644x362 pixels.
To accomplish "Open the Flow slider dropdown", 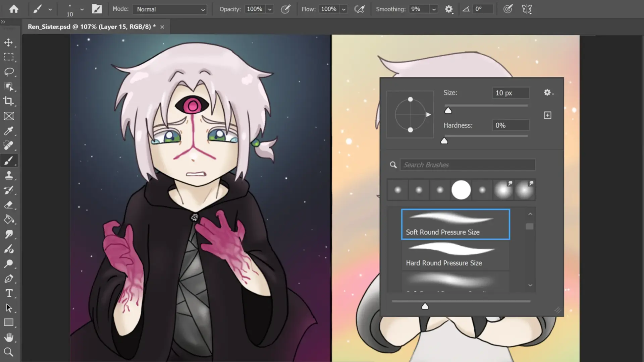I will 343,9.
